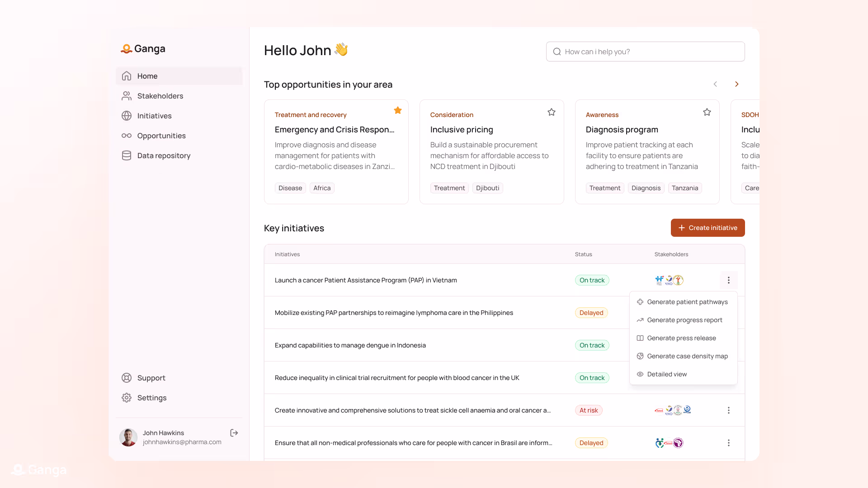Click the Ganga logo at top left
Viewport: 868px width, 488px height.
[x=143, y=49]
